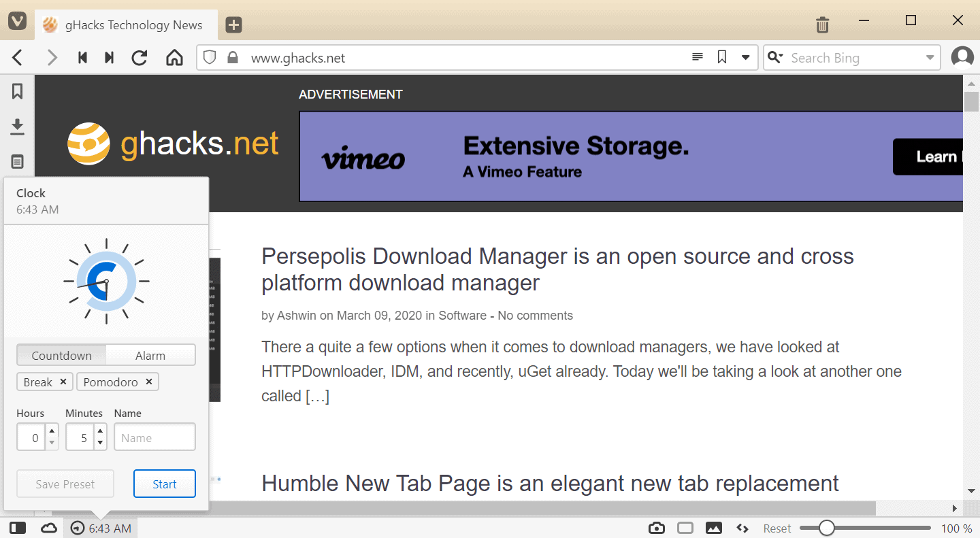Viewport: 980px width, 538px height.
Task: Open the Bookmarks side panel
Action: pos(18,91)
